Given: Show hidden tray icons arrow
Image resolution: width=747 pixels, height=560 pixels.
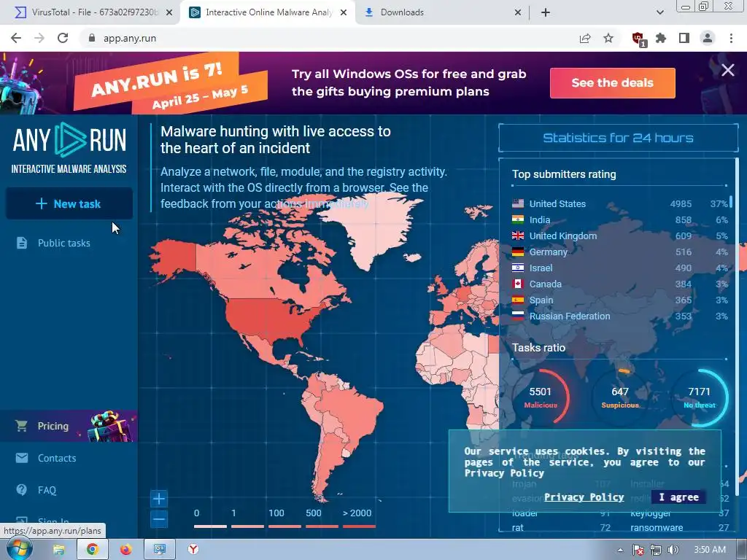Looking at the screenshot, I should pos(620,550).
